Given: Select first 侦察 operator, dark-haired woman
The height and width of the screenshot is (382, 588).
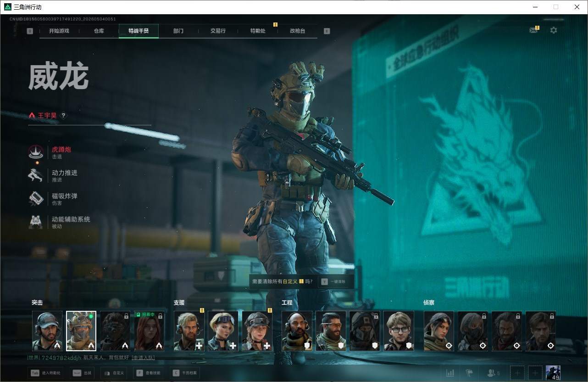Looking at the screenshot, I should (x=439, y=331).
